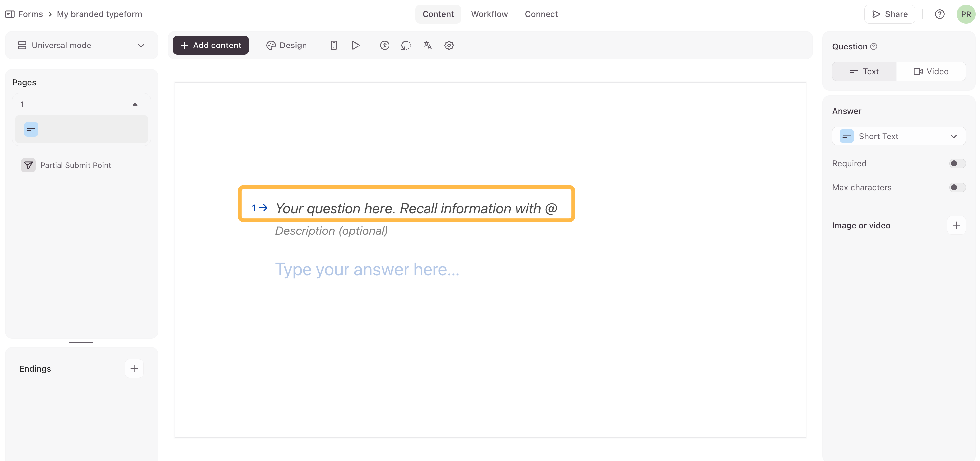Click the translate languages icon
The width and height of the screenshot is (980, 461).
coord(427,45)
